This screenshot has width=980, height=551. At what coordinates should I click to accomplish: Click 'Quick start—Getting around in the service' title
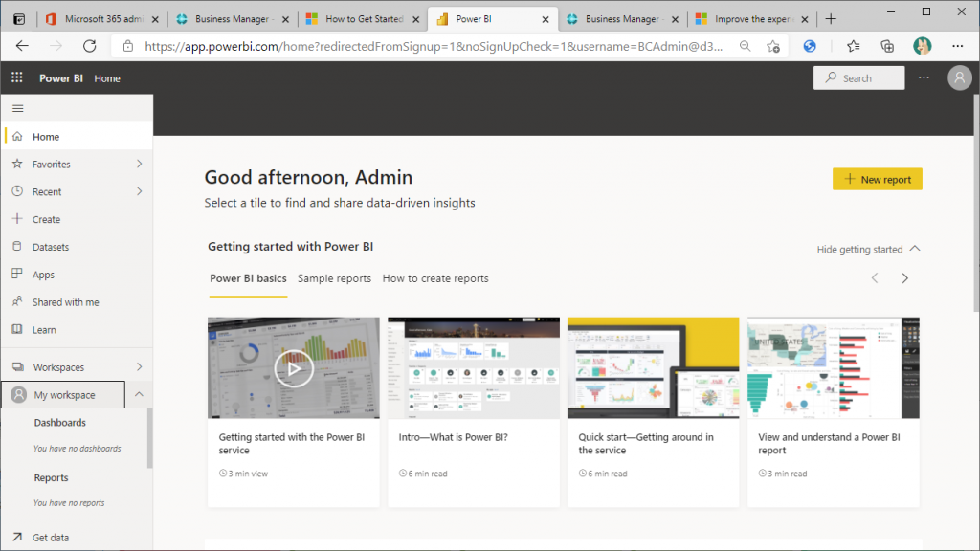646,444
